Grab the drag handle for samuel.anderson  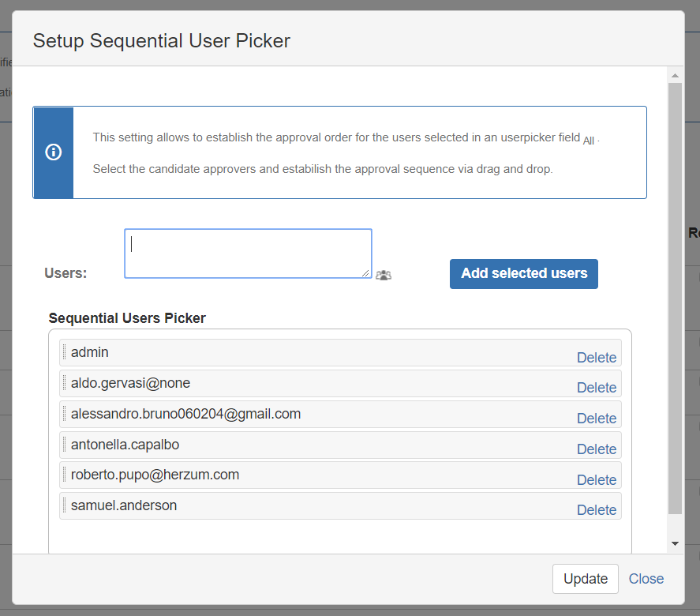coord(64,505)
